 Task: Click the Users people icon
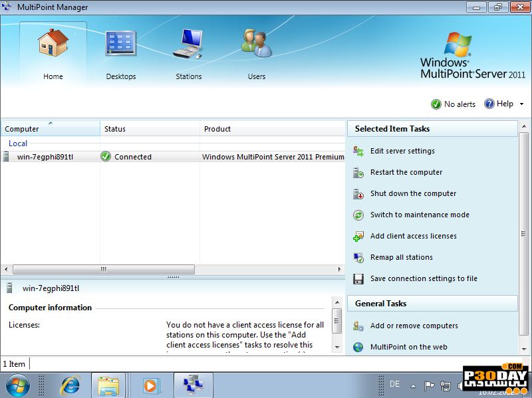pyautogui.click(x=257, y=43)
